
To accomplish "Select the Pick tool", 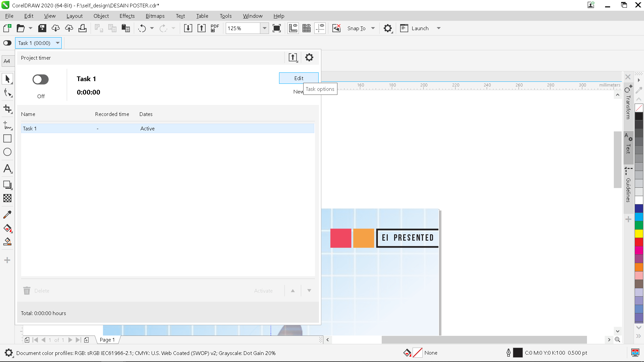I will tap(7, 78).
